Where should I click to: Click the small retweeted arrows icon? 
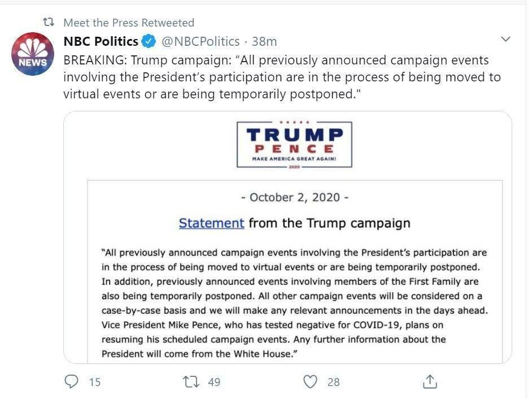point(49,23)
